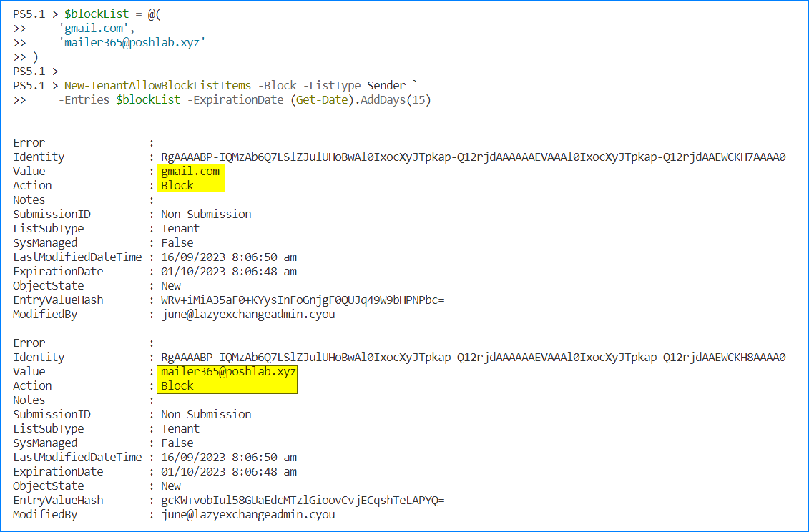Image resolution: width=809 pixels, height=532 pixels.
Task: Click the first ObjectState New value
Action: click(171, 285)
